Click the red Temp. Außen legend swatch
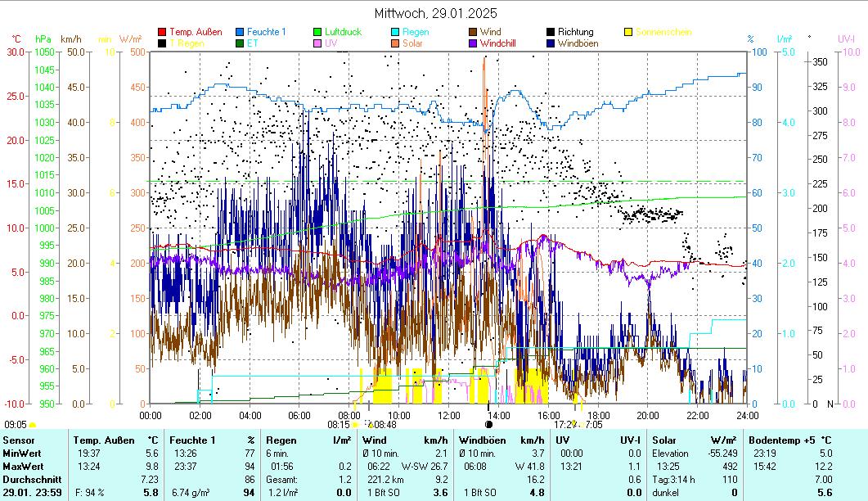Viewport: 868px width, 501px height. 162,32
